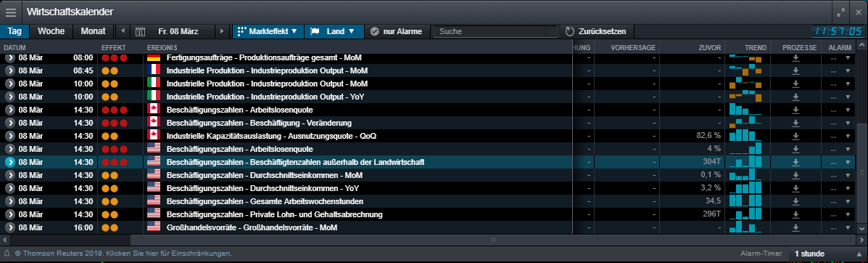
Task: Open the hamburger menu next to Wirtschaftskalender
Action: click(11, 12)
